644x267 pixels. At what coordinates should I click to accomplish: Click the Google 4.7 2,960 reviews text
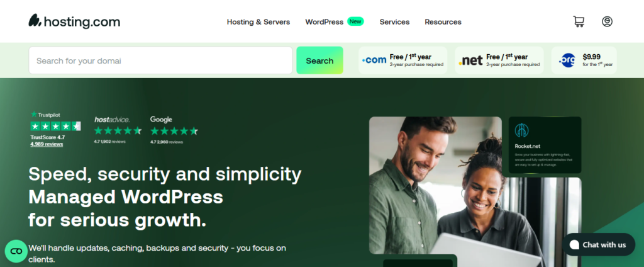(166, 142)
